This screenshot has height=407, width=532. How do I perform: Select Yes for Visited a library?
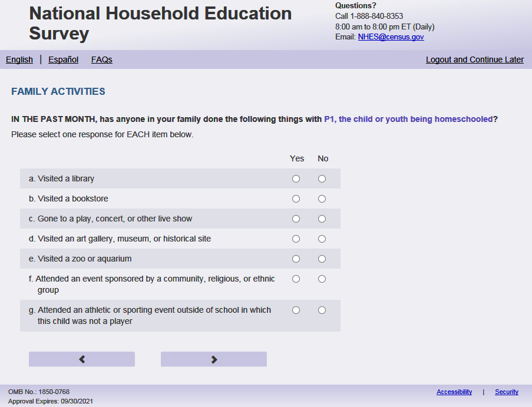(296, 179)
